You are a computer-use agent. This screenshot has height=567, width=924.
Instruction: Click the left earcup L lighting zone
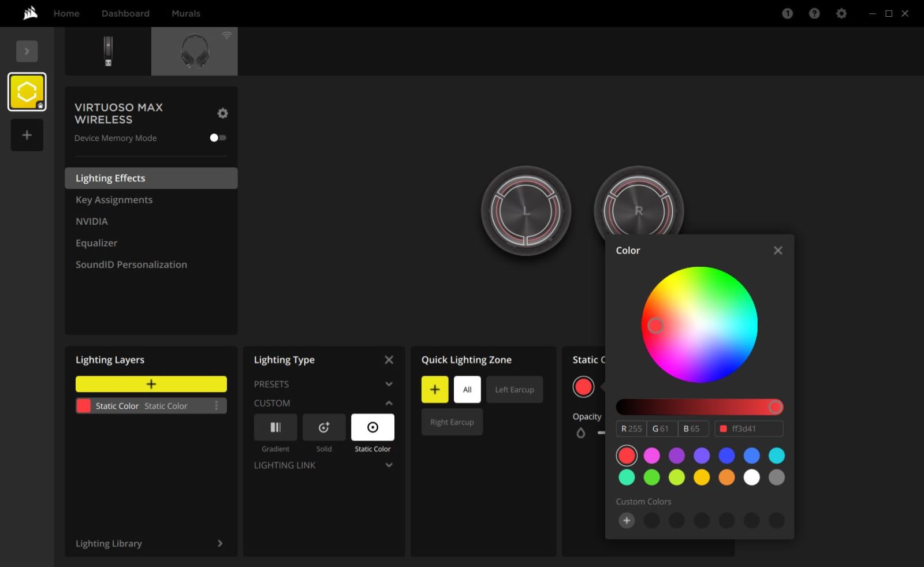(x=526, y=211)
